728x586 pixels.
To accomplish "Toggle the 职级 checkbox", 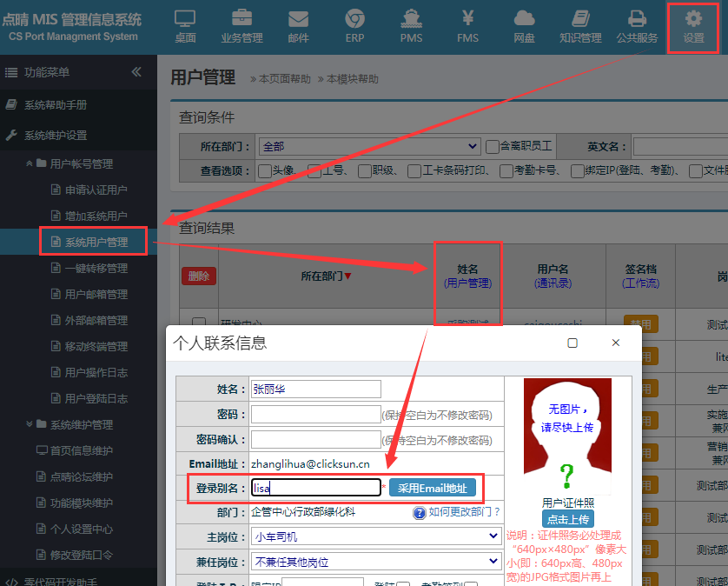I will tap(365, 171).
